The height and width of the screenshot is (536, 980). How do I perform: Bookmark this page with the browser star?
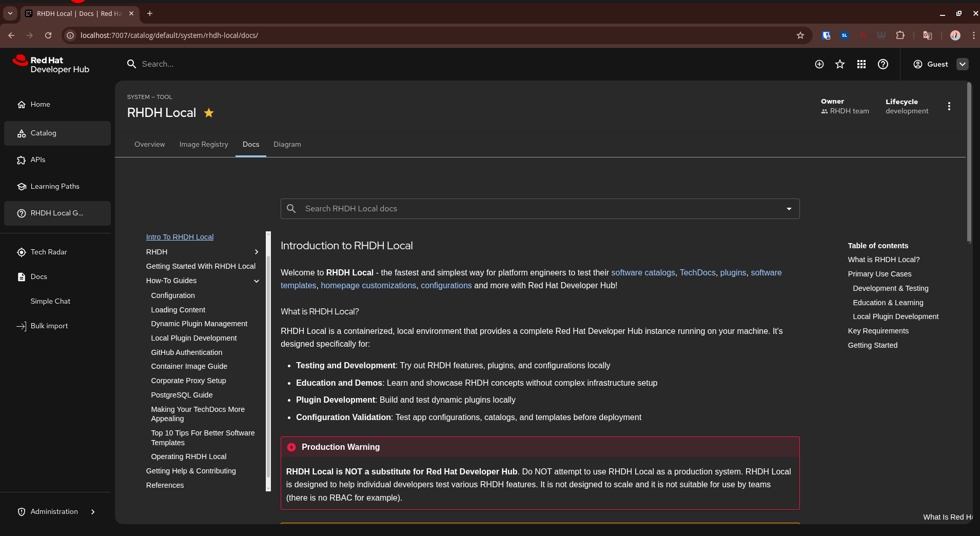coord(800,35)
